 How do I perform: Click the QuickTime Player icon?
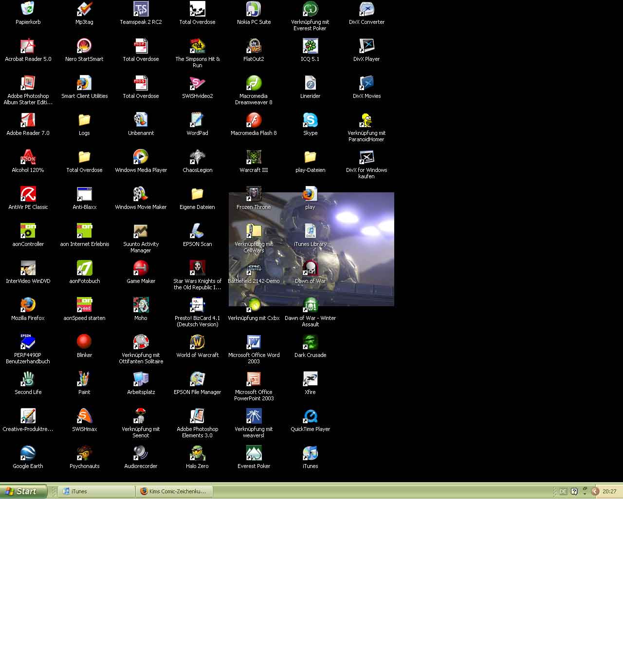(x=310, y=416)
